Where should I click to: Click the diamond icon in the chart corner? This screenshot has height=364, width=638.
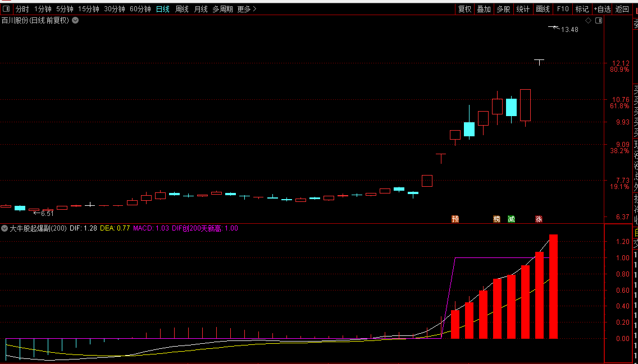coord(589,20)
